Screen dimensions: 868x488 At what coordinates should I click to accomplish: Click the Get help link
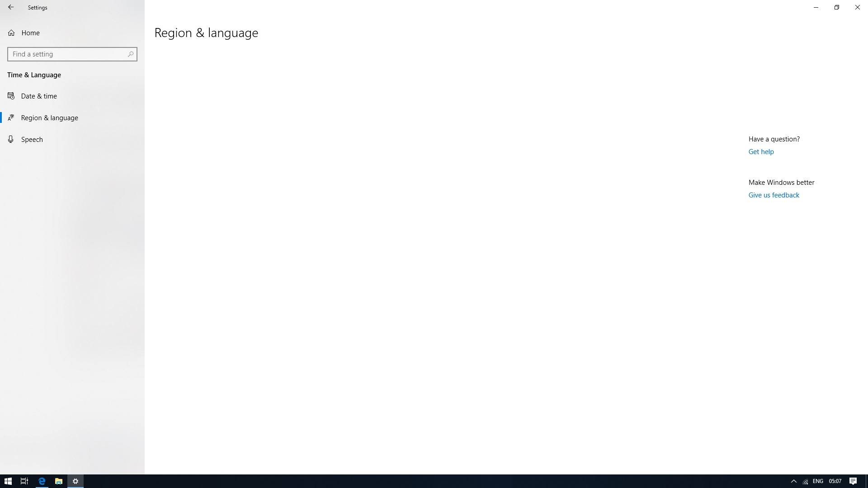761,151
